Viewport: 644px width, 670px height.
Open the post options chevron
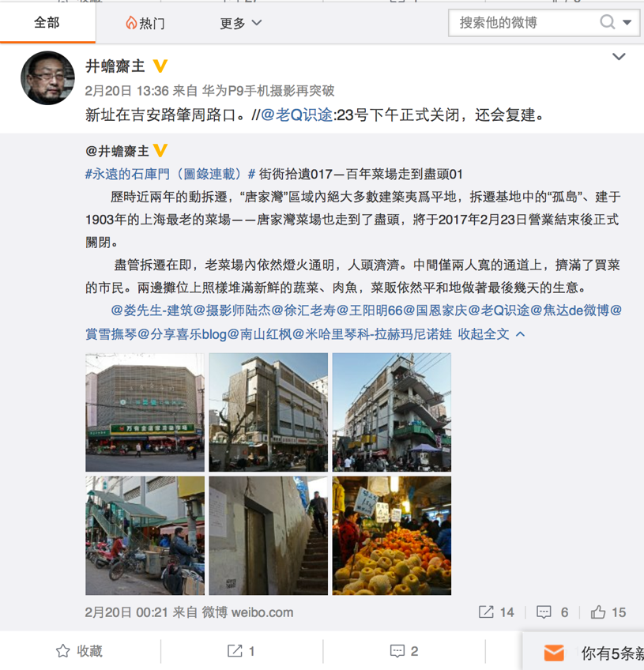[619, 56]
